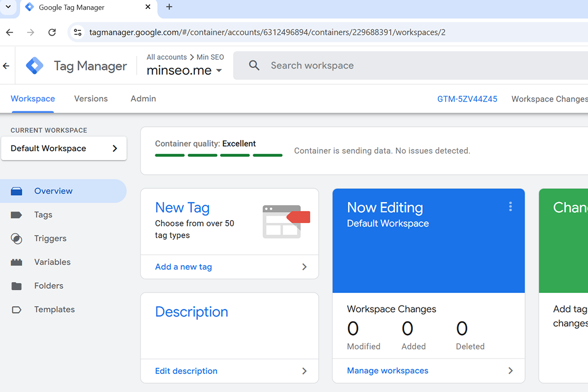The height and width of the screenshot is (392, 588).
Task: Click the Edit description link
Action: point(186,371)
